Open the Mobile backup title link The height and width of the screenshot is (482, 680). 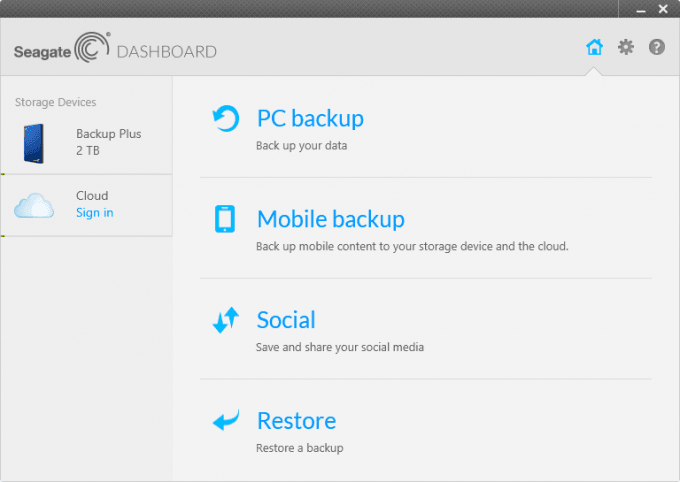pyautogui.click(x=330, y=219)
